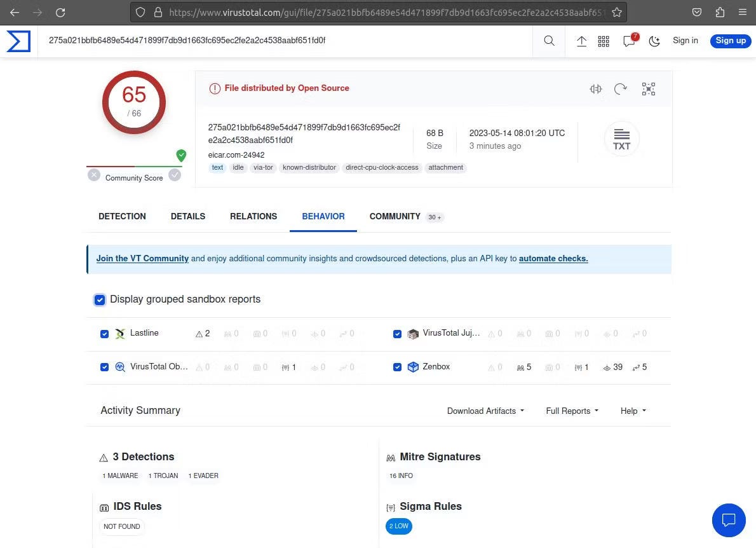
Task: Open the graph view icon
Action: [x=648, y=89]
